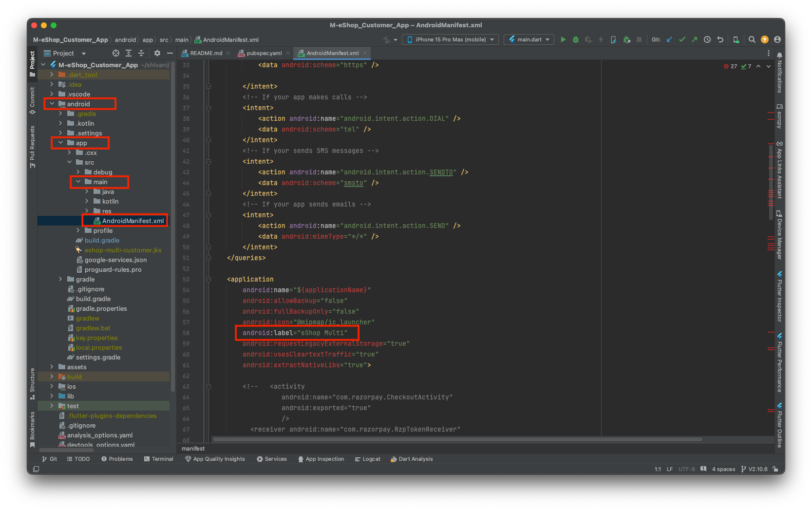Open the Problems tool window

117,459
